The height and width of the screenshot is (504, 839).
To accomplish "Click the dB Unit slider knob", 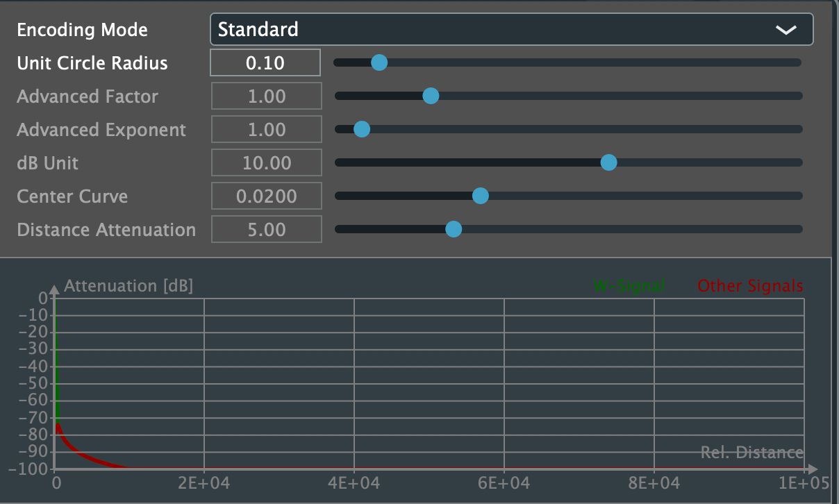I will click(608, 162).
